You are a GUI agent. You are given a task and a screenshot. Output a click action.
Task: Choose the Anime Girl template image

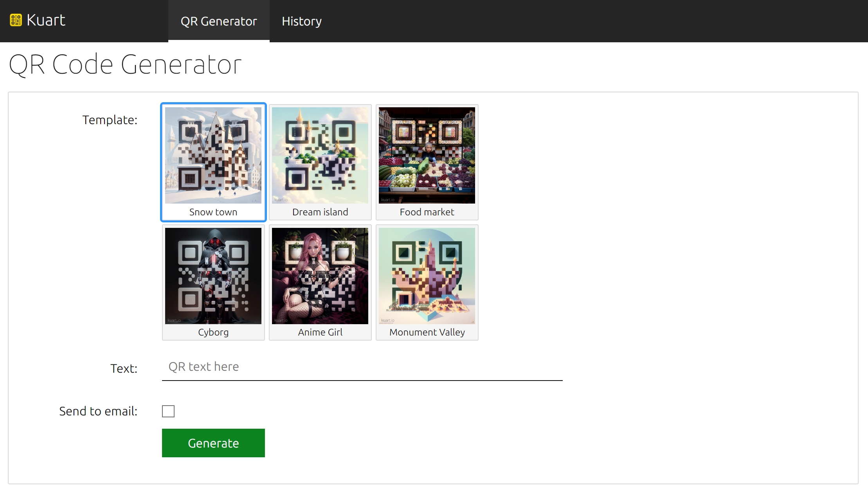[320, 276]
